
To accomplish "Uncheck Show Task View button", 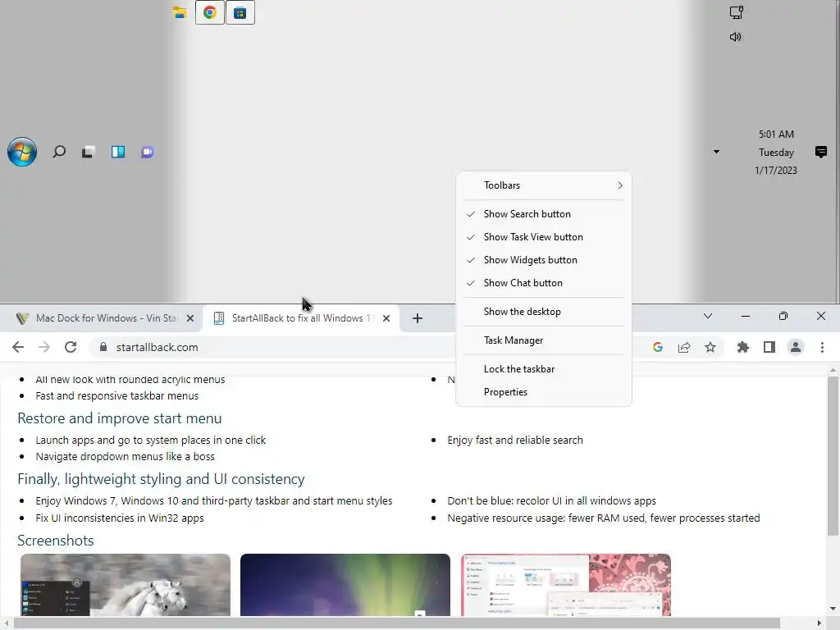I will (x=544, y=237).
